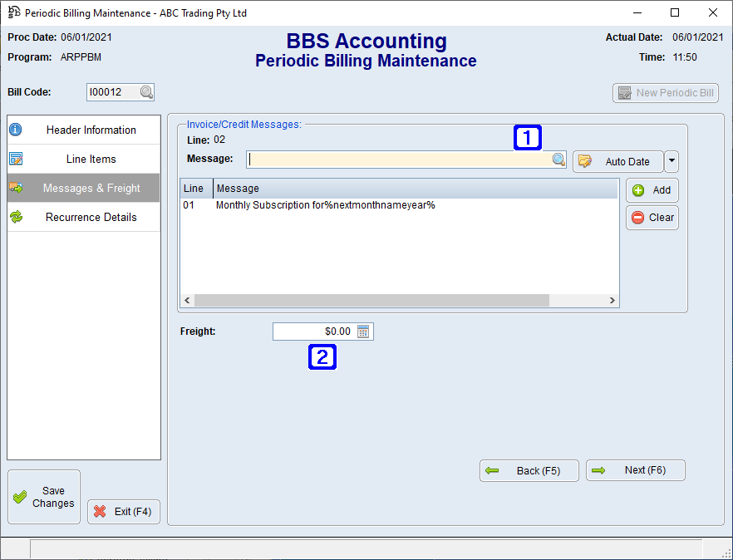Screen dimensions: 733x560
Task: Click the info icon beside Header Information
Action: coord(15,129)
